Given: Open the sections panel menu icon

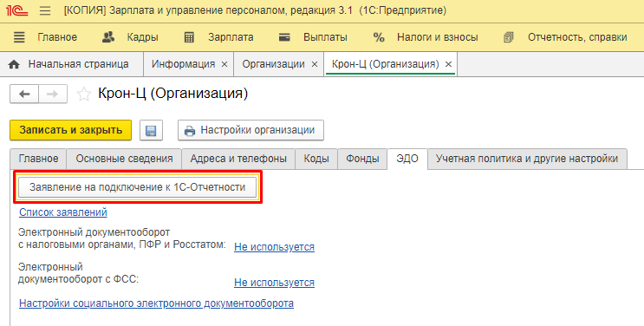Looking at the screenshot, I should click(x=19, y=37).
